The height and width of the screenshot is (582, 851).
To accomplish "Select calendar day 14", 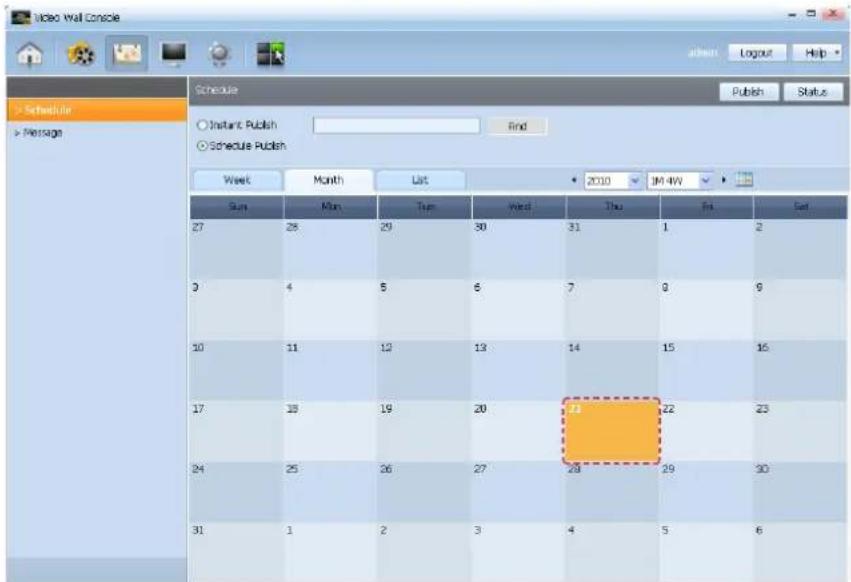I will tap(613, 371).
